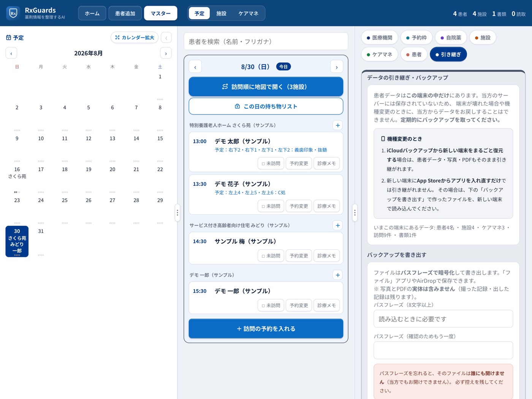532x399 pixels.
Task: Switch to ケアマネ sub-tab
Action: tap(248, 13)
